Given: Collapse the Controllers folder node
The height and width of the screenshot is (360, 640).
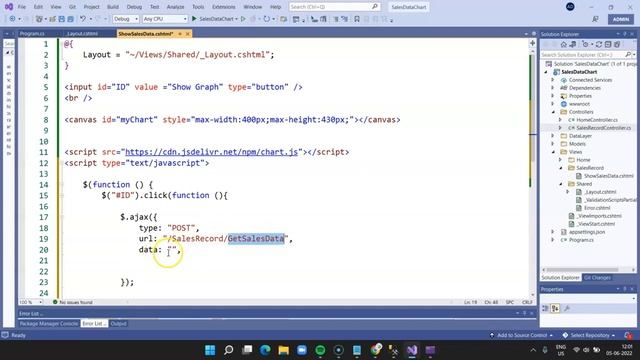Looking at the screenshot, I should [x=553, y=112].
